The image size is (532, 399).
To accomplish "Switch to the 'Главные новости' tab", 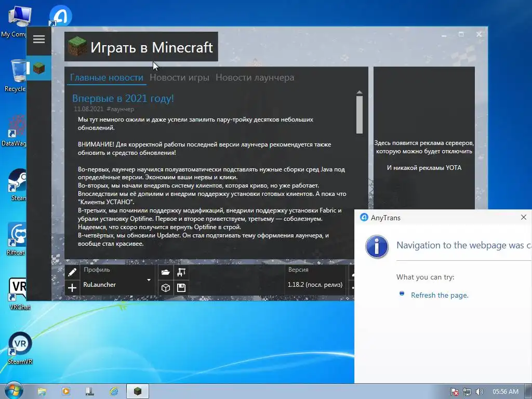I will point(107,77).
